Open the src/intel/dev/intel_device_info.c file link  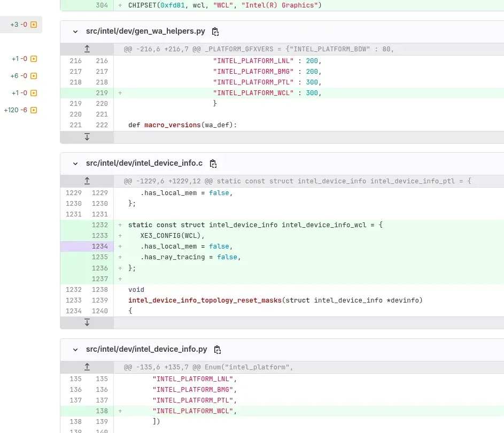[x=144, y=163]
